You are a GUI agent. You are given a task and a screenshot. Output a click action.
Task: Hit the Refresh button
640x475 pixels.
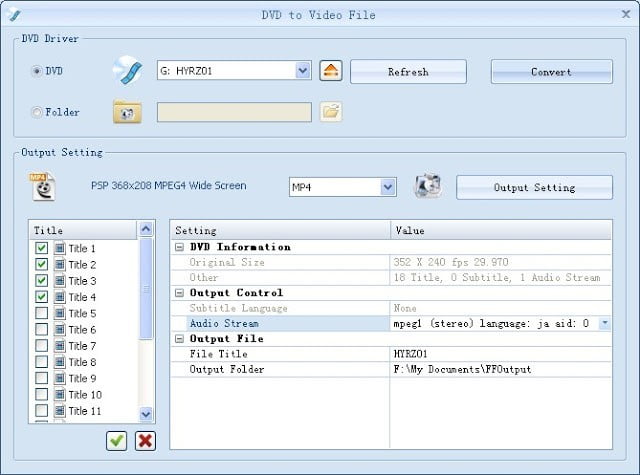click(408, 72)
